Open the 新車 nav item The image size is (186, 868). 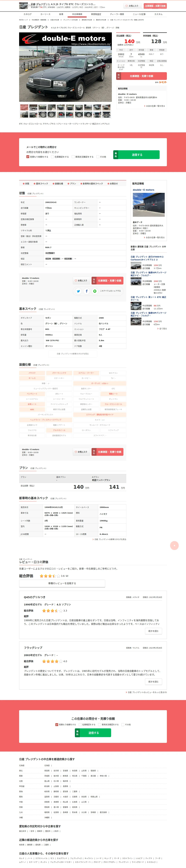pyautogui.click(x=61, y=14)
